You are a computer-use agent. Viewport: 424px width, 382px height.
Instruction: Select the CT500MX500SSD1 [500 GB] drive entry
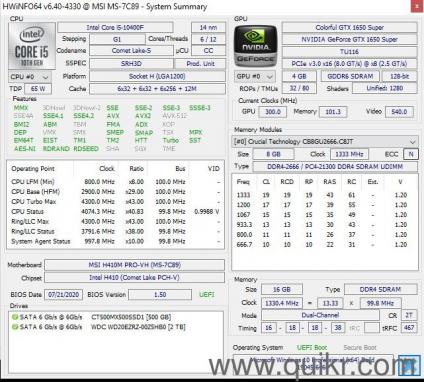coord(131,317)
